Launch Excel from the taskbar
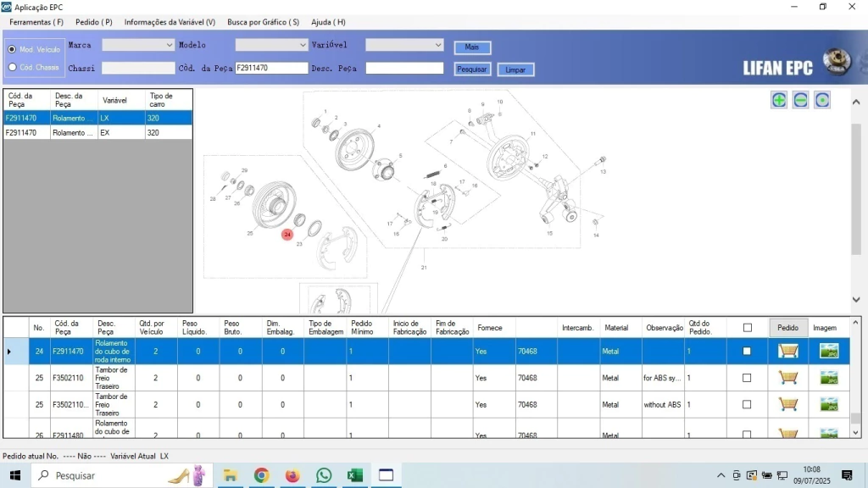 [355, 475]
